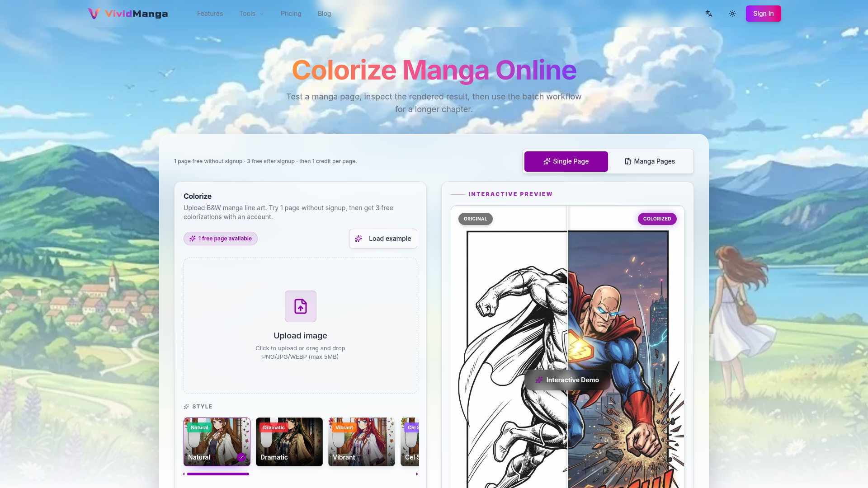The height and width of the screenshot is (488, 868).
Task: Open the Blog nav link
Action: pyautogui.click(x=324, y=14)
